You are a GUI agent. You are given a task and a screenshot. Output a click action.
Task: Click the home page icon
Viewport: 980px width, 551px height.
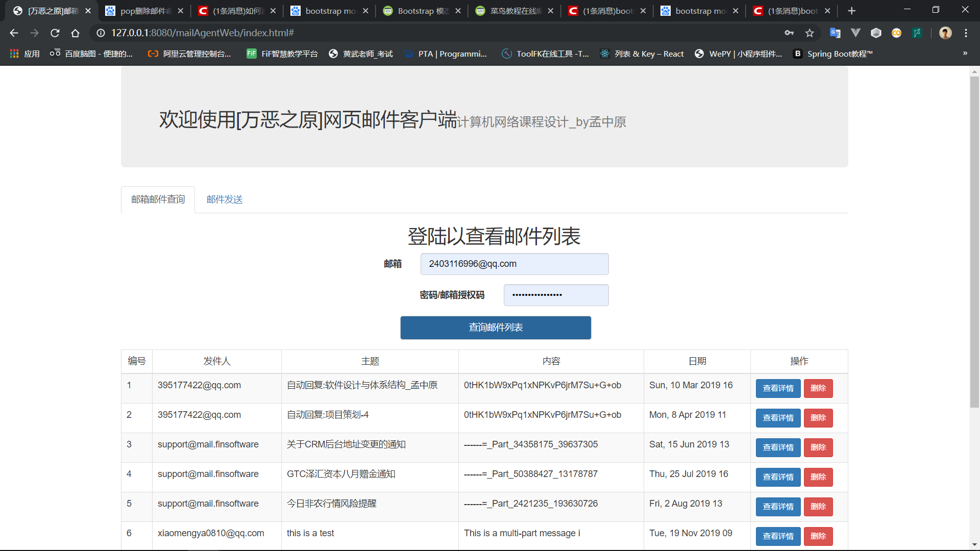tap(76, 33)
